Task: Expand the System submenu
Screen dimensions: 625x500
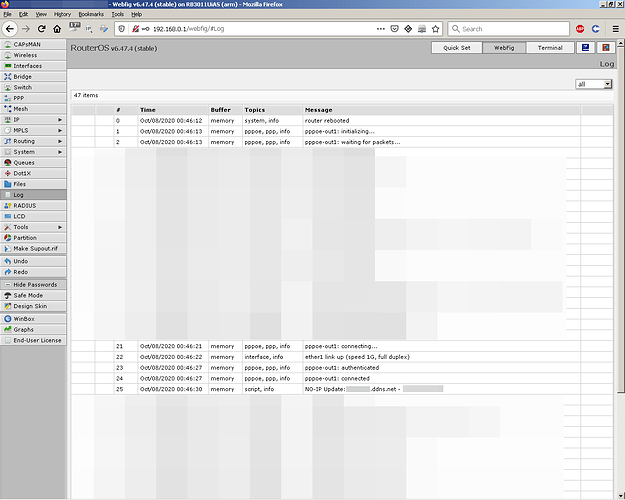Action: 33,152
